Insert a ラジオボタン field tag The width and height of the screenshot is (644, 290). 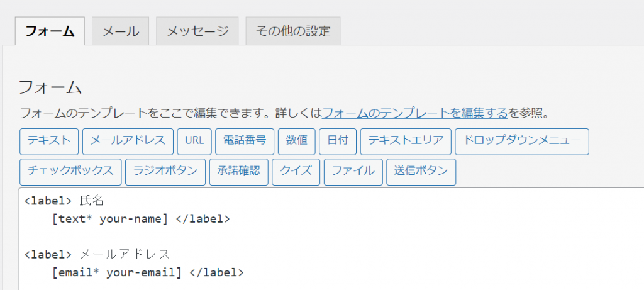coord(165,172)
